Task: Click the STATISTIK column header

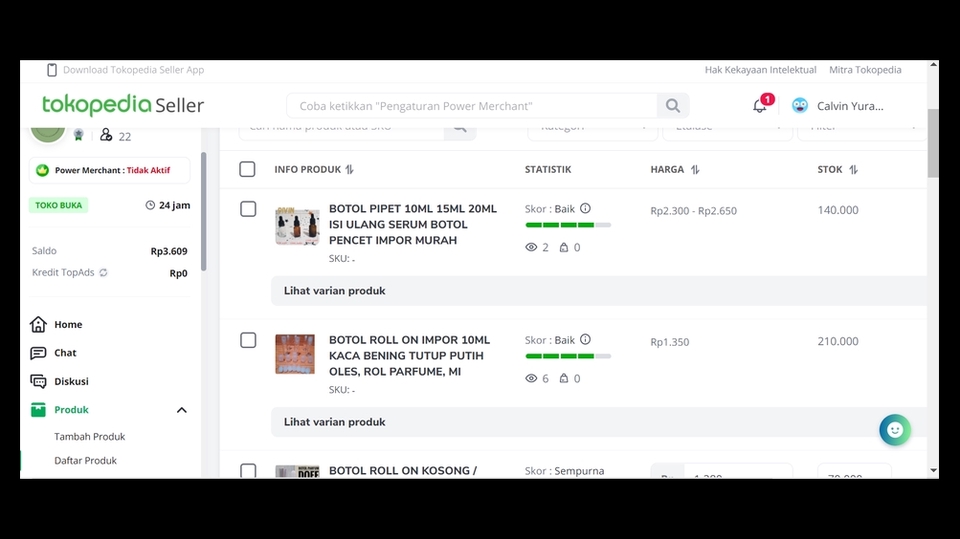Action: (x=548, y=170)
